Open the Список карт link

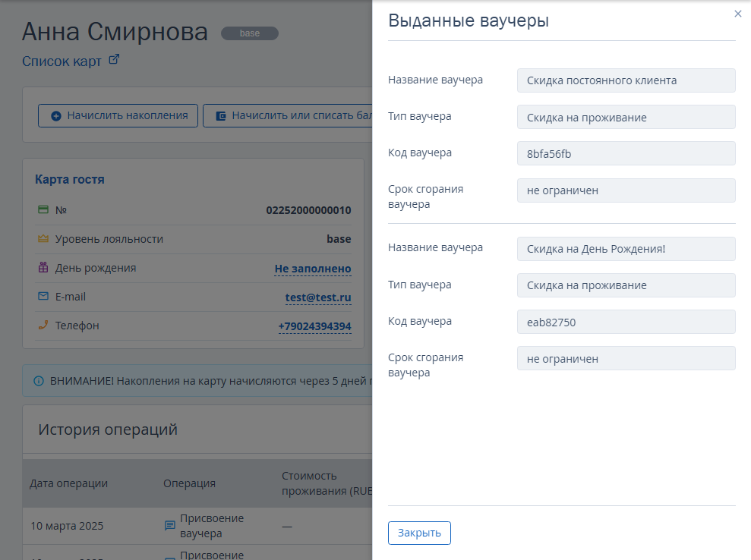(62, 61)
